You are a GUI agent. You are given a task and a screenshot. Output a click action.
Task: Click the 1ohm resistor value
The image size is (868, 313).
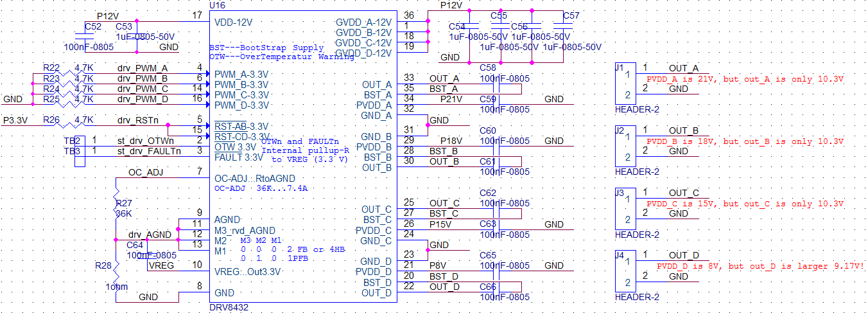coord(117,287)
